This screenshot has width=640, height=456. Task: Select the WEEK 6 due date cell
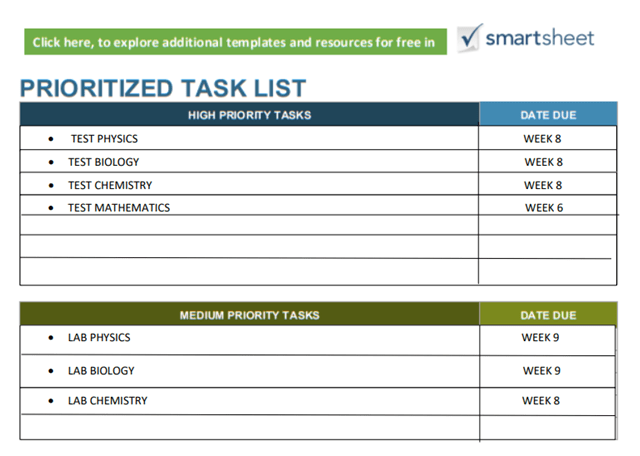click(544, 208)
